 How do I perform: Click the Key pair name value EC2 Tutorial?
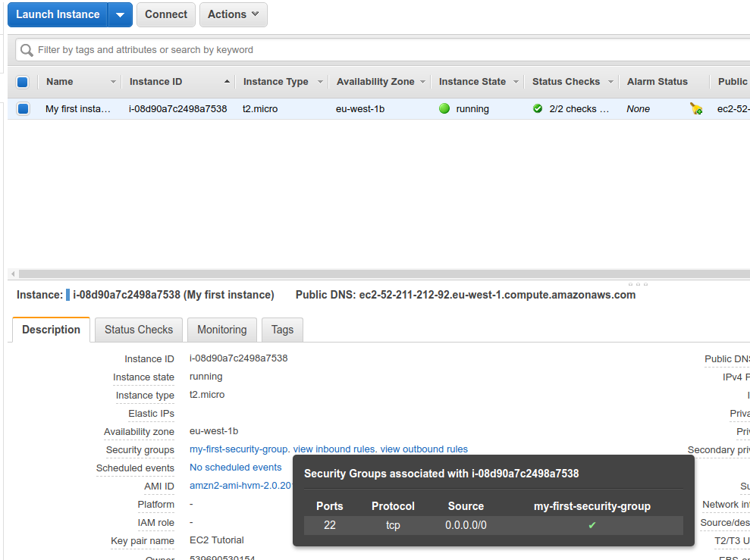(x=217, y=540)
